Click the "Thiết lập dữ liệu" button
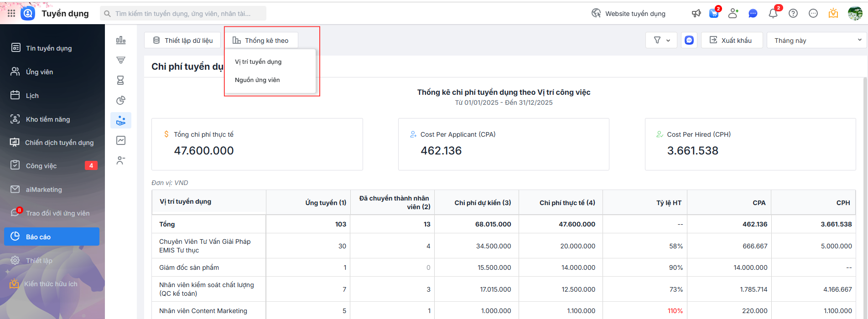This screenshot has height=319, width=868. pyautogui.click(x=183, y=41)
